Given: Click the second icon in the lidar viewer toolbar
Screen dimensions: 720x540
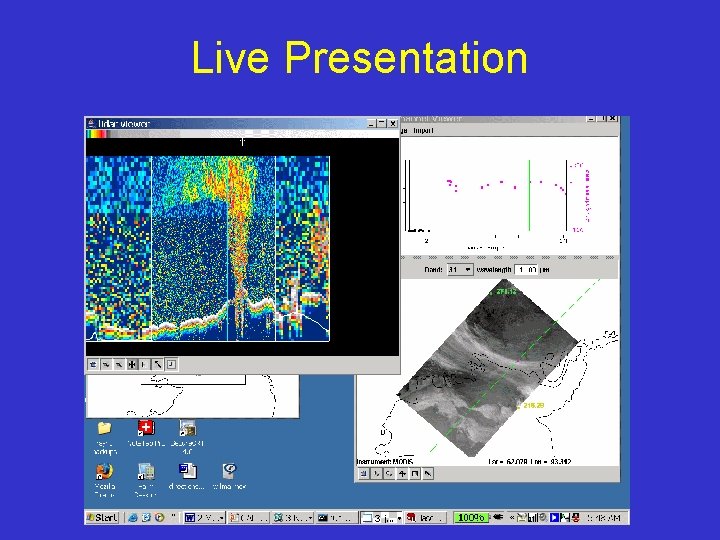Looking at the screenshot, I should point(106,364).
